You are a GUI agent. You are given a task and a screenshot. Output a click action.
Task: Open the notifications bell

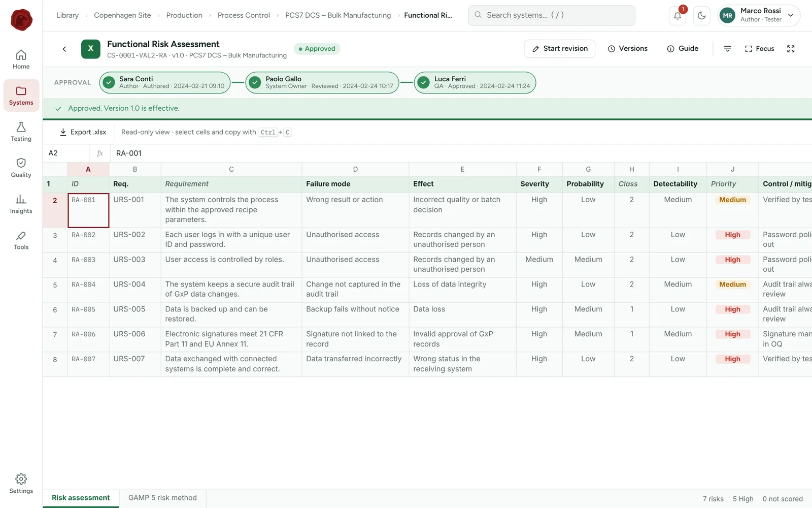678,16
